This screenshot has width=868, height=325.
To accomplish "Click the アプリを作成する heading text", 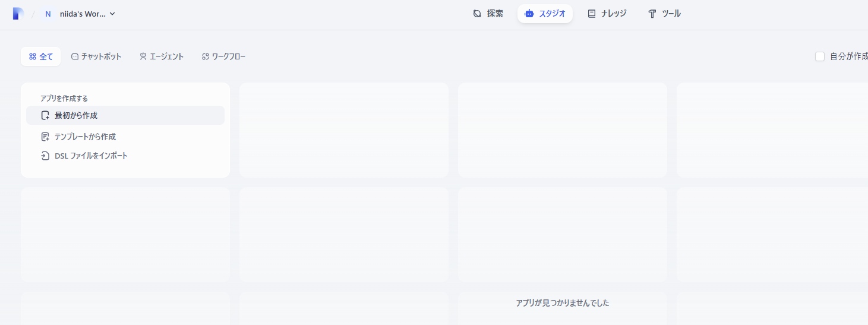I will (64, 99).
